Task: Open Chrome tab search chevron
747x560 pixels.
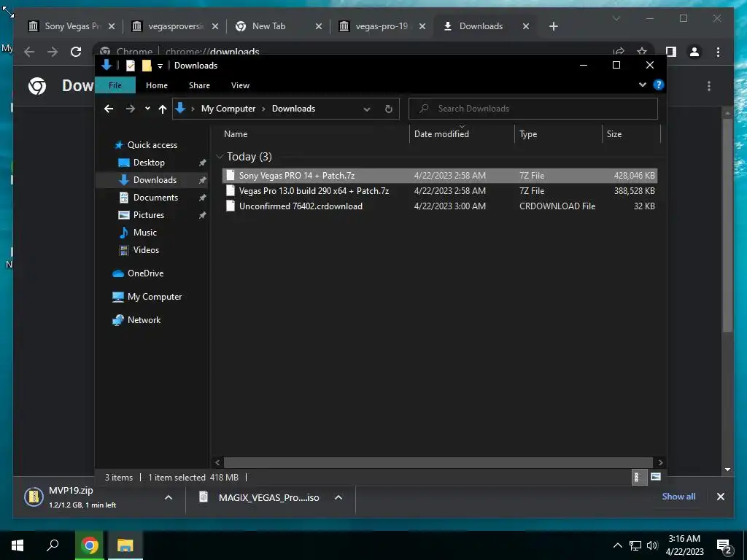Action: pyautogui.click(x=616, y=18)
